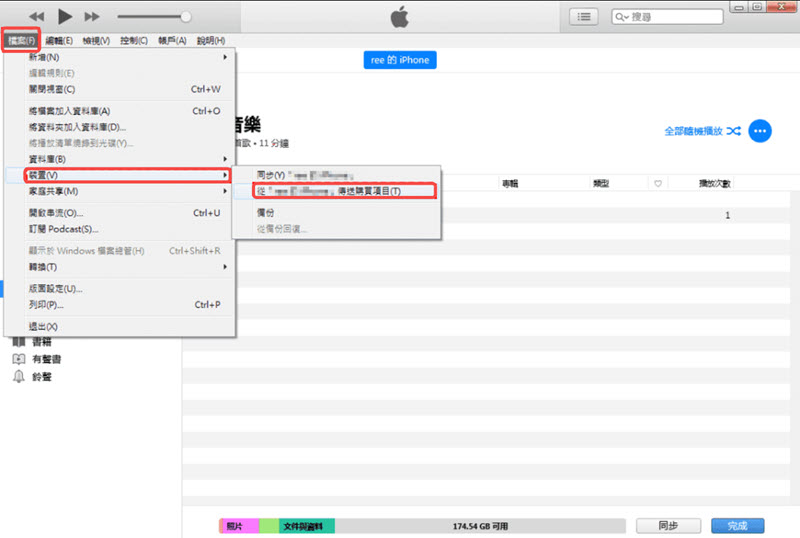Click the blue 完成 button
This screenshot has width=800, height=538.
pos(737,525)
